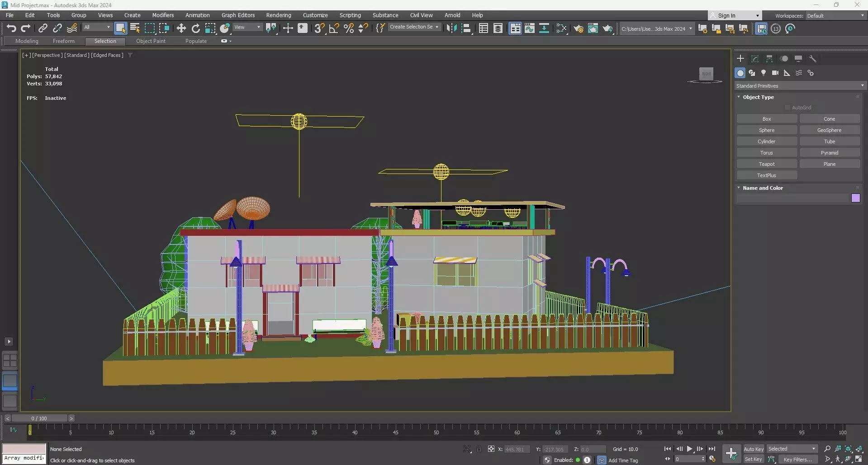
Task: Choose the Select and Scale tool
Action: pyautogui.click(x=210, y=28)
